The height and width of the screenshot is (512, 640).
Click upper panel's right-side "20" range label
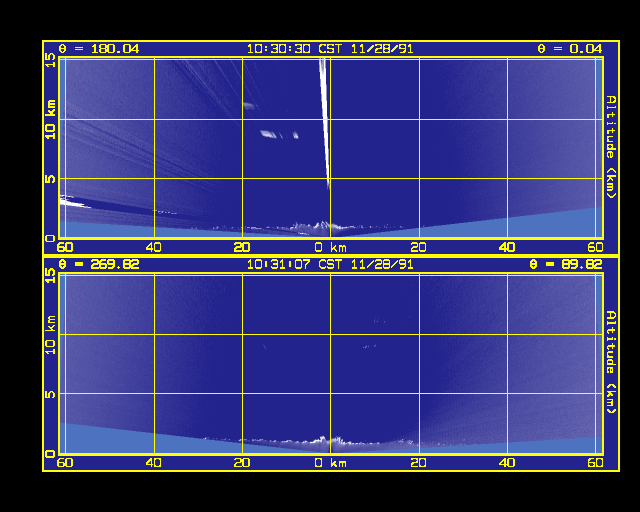[x=419, y=247]
